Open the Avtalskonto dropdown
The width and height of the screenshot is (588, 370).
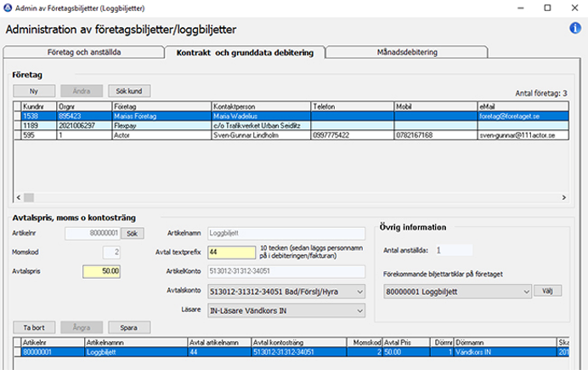pos(286,292)
